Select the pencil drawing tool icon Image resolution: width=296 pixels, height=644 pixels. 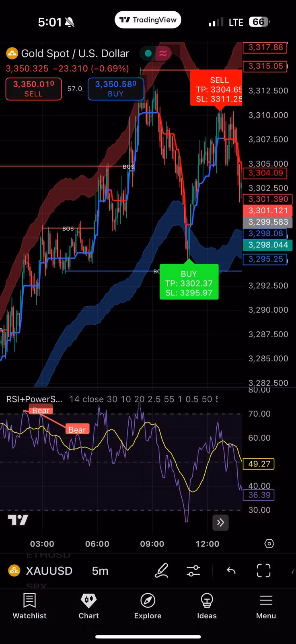pyautogui.click(x=162, y=571)
